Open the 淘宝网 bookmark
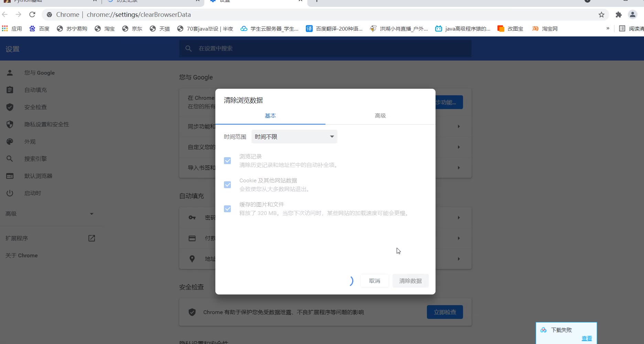 pyautogui.click(x=545, y=29)
